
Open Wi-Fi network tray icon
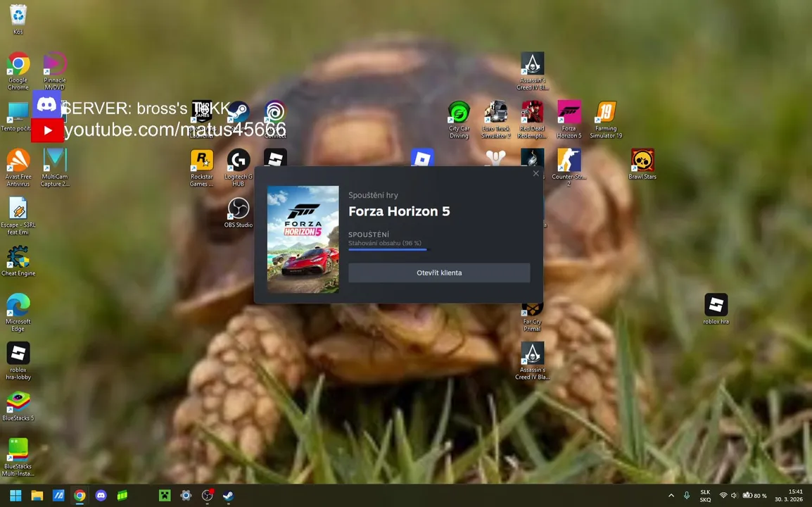pos(723,496)
